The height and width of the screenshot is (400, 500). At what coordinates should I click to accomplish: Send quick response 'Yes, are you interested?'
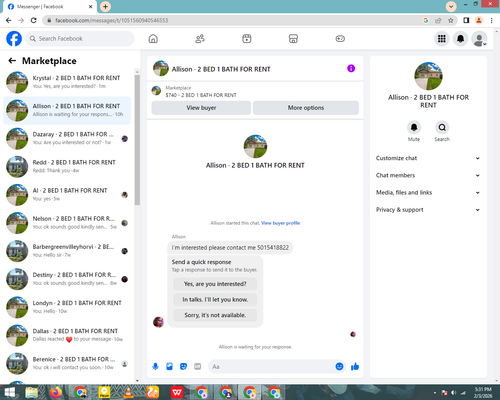(x=215, y=284)
